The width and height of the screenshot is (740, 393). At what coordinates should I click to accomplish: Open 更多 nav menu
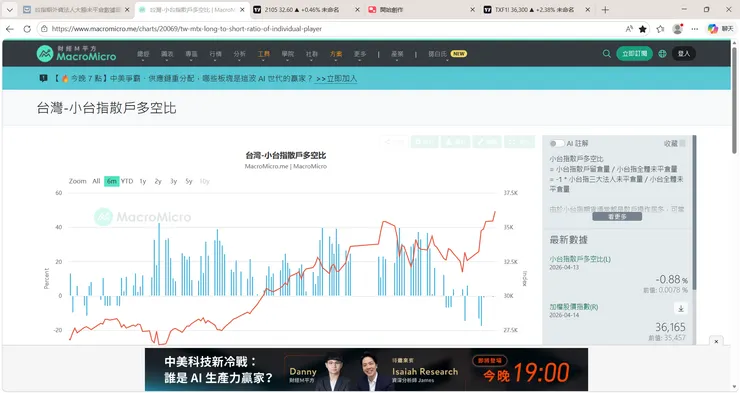[x=360, y=54]
